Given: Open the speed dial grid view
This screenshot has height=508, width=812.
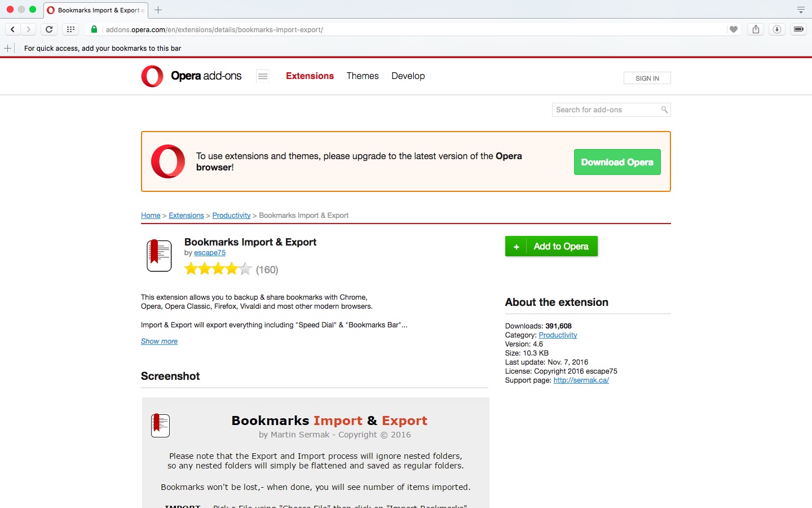Looking at the screenshot, I should click(x=70, y=29).
